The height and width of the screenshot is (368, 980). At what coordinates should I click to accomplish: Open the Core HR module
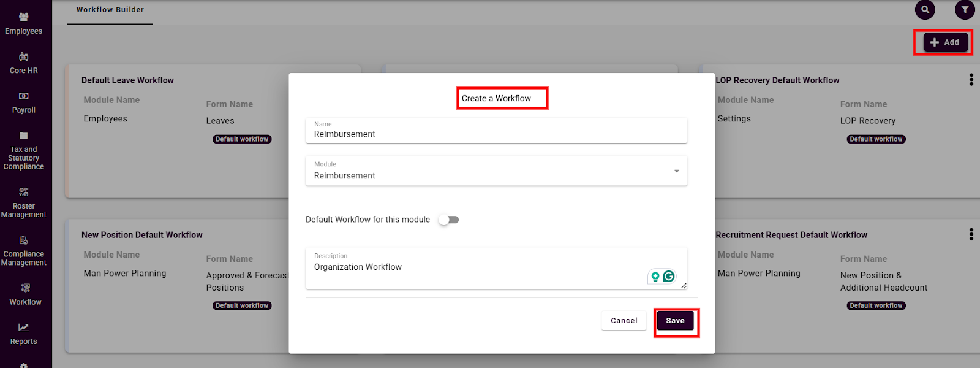tap(23, 63)
